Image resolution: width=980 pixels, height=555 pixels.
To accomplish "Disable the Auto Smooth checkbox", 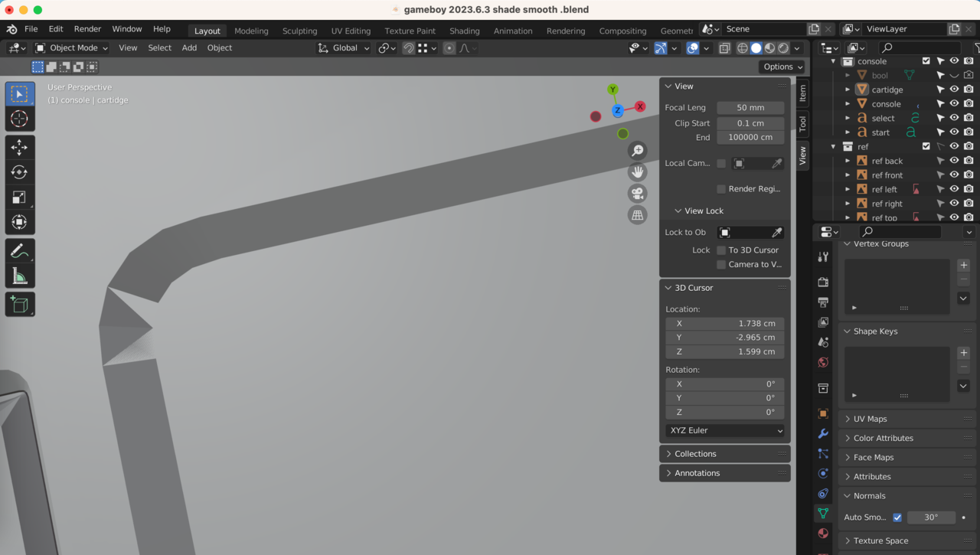I will [897, 517].
